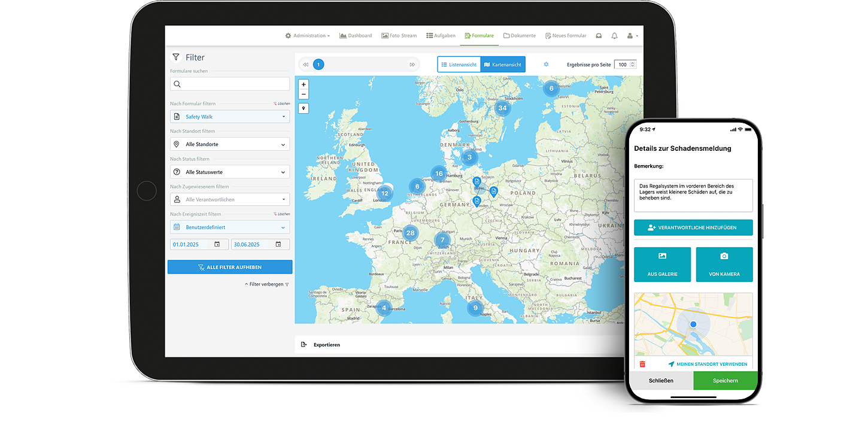Click the Ergebnisse pro Seite stepper
The height and width of the screenshot is (425, 868).
(633, 64)
